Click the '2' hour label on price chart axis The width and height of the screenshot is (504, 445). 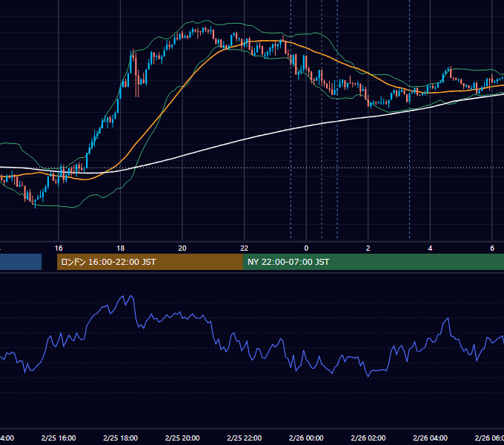[x=368, y=248]
